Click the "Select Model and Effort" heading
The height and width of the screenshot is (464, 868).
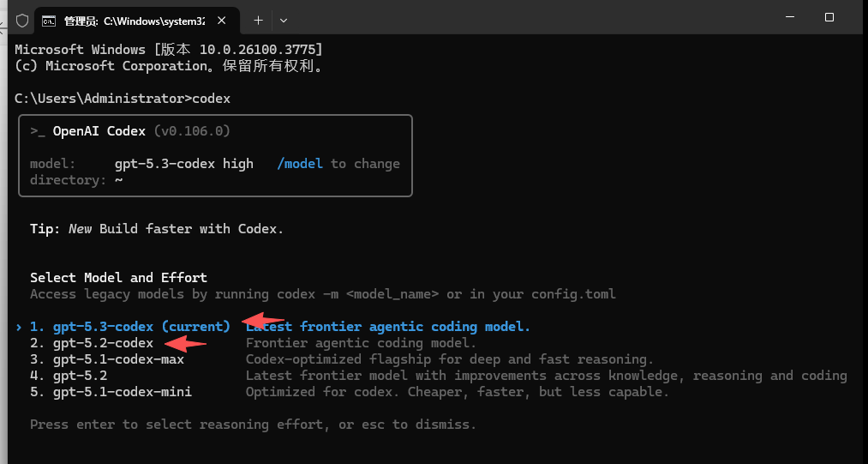tap(118, 278)
